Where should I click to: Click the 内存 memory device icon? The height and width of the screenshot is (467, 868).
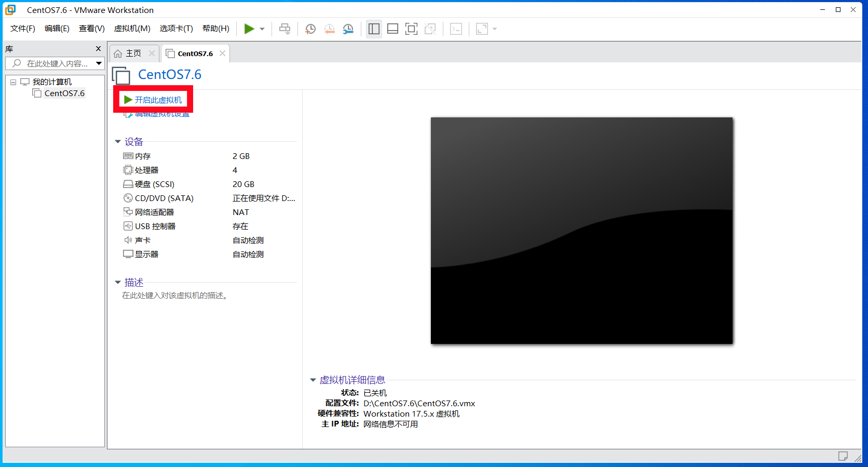[128, 156]
